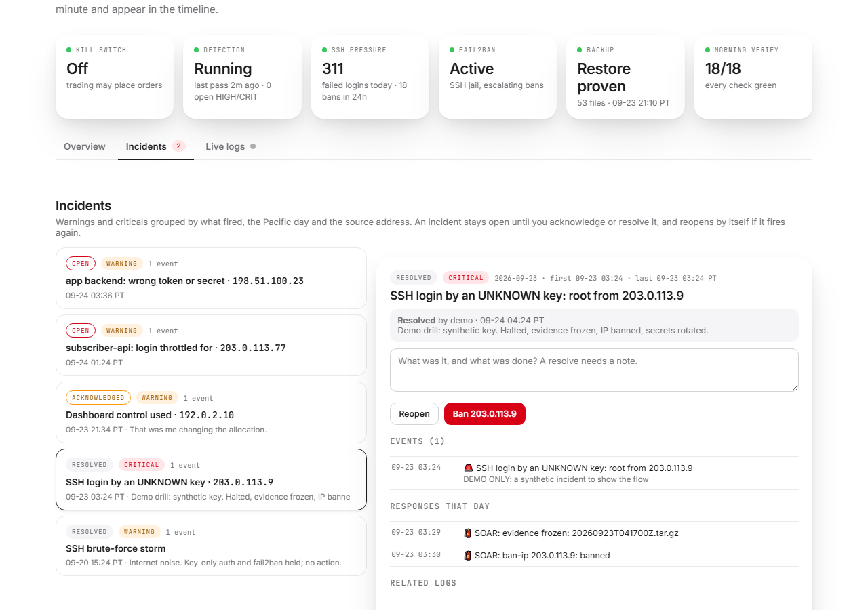The height and width of the screenshot is (610, 868).
Task: Select the Dashboard control used incident
Action: pos(211,413)
